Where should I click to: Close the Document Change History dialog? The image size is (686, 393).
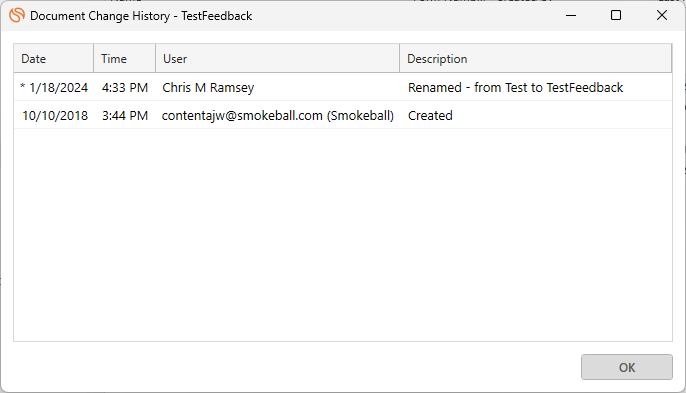(x=662, y=15)
